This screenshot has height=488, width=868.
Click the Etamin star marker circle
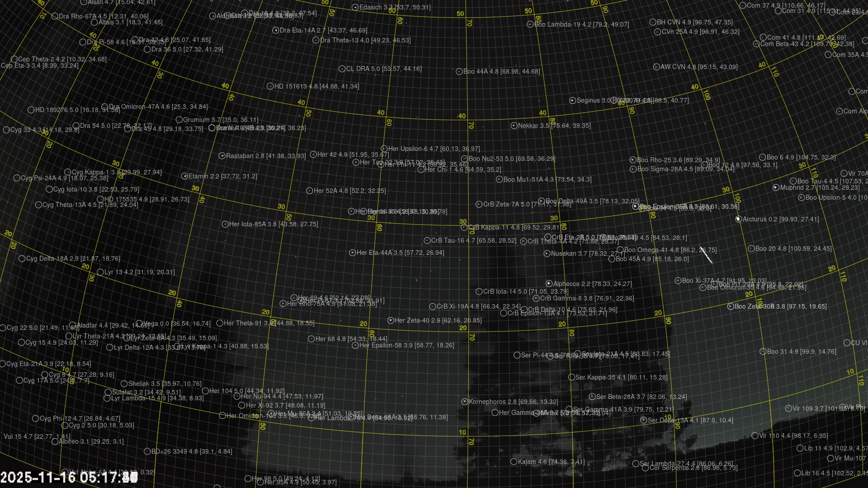tap(184, 176)
